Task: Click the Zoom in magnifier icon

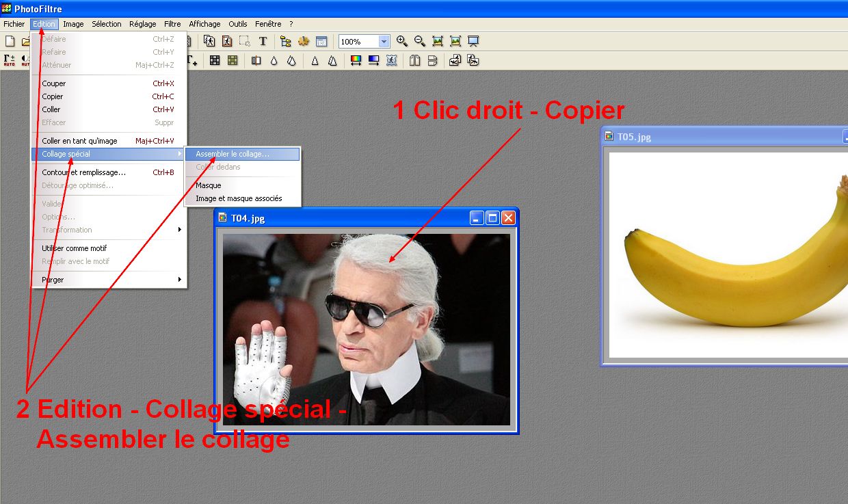Action: pyautogui.click(x=402, y=42)
